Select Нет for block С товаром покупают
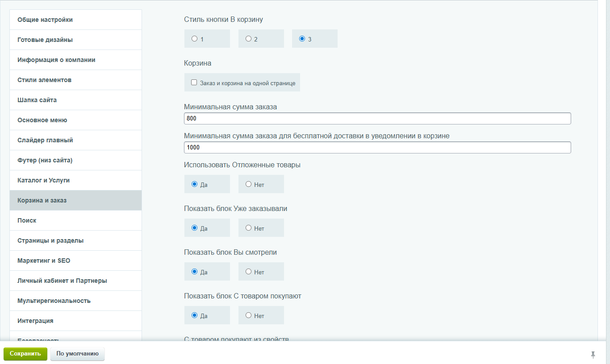Image resolution: width=610 pixels, height=364 pixels. 248,315
